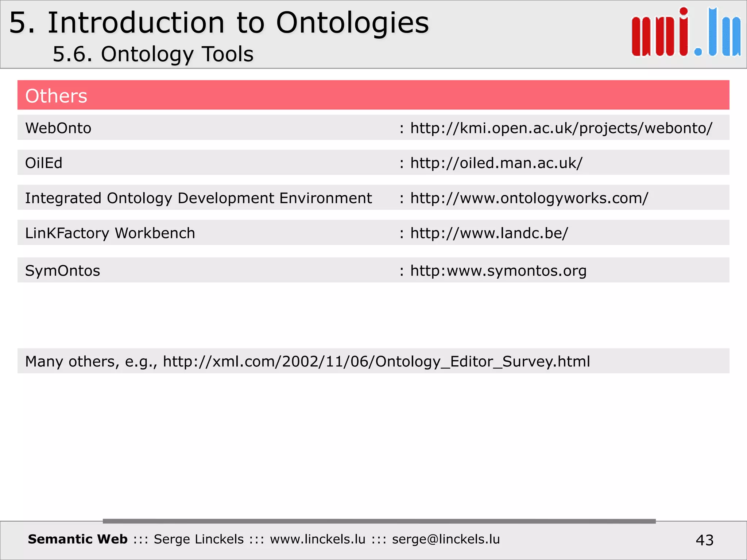Open www.linckels.lu in the footer
The height and width of the screenshot is (560, 747).
[x=317, y=539]
